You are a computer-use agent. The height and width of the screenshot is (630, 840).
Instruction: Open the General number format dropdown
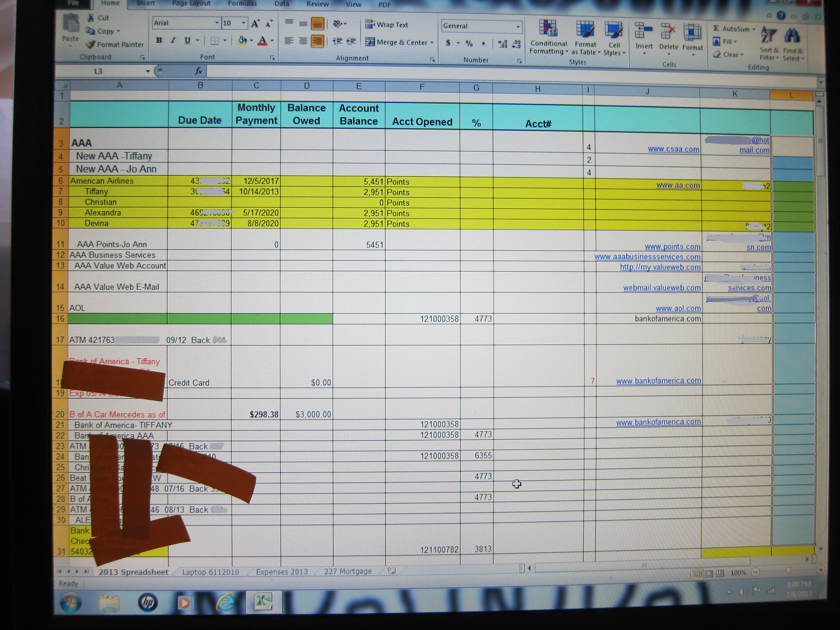coord(518,26)
